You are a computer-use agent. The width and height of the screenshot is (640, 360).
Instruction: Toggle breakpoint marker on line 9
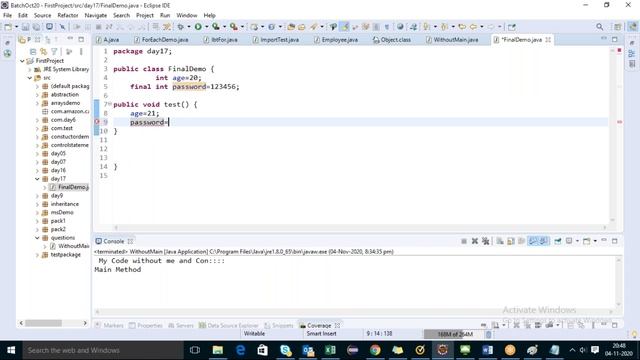(97, 122)
